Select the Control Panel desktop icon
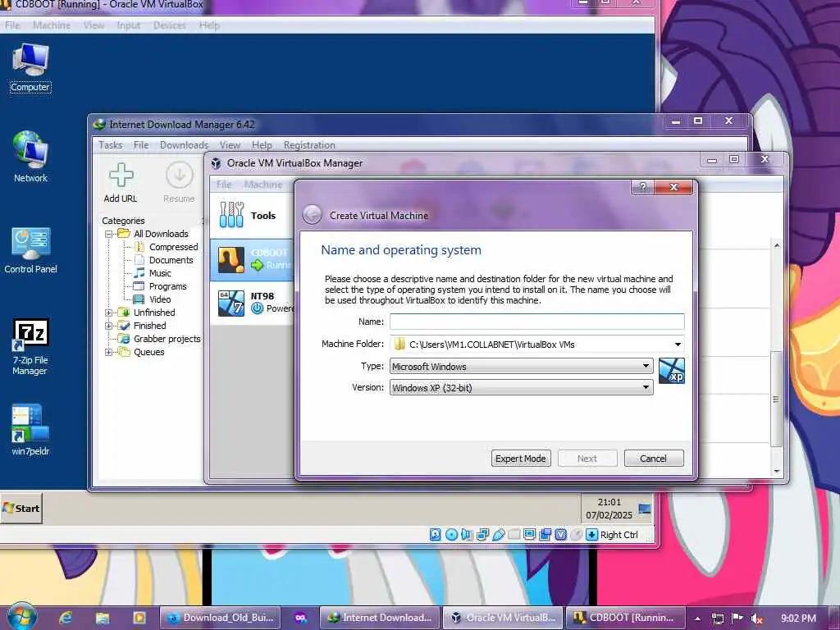Screen dimensions: 840x630 [30, 251]
